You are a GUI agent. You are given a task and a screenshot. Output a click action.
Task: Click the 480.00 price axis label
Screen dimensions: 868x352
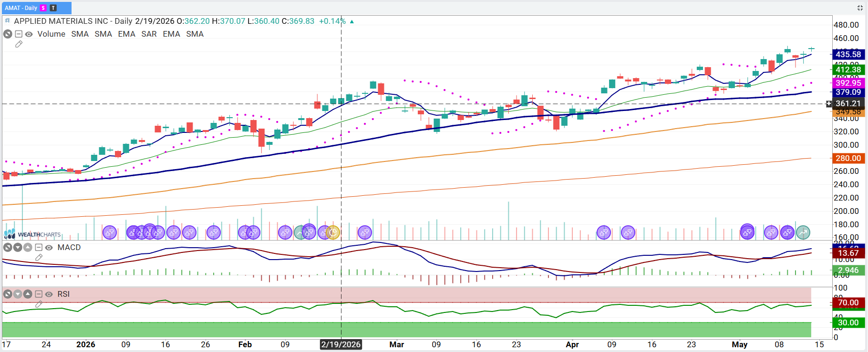(847, 25)
